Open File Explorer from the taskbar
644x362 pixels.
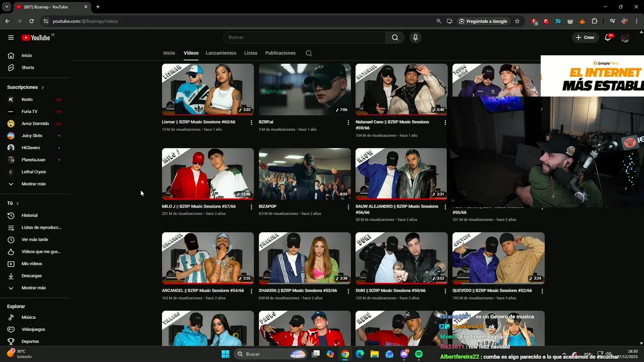click(374, 354)
